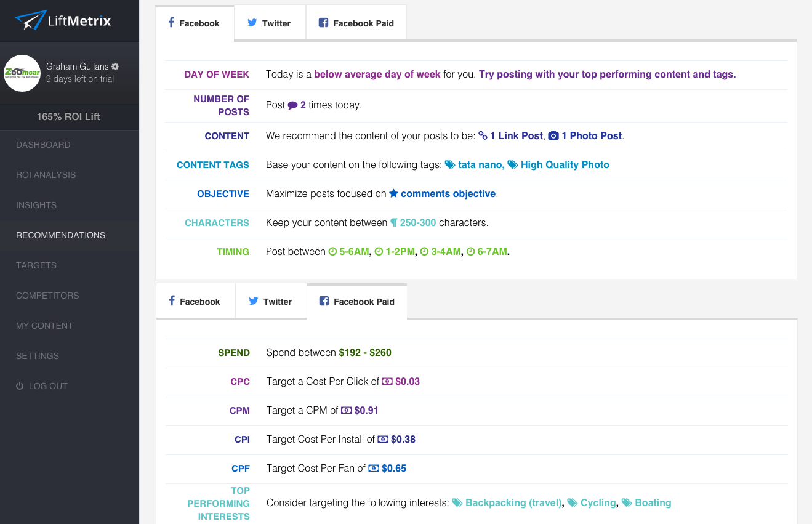Image resolution: width=812 pixels, height=524 pixels.
Task: Click the below average day of week text
Action: point(377,74)
